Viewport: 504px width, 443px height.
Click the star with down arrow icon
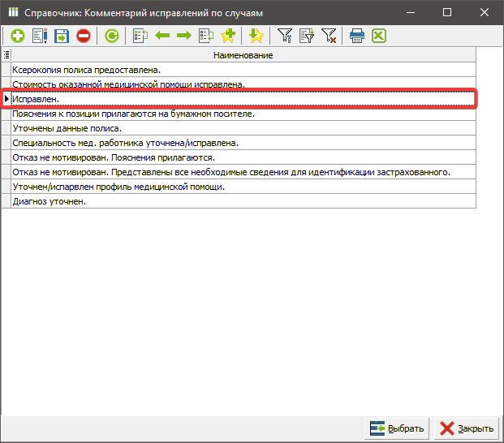(x=256, y=36)
